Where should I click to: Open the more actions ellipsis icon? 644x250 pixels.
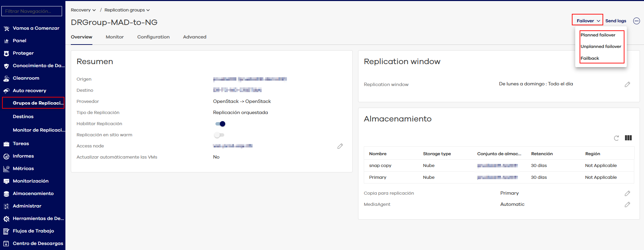tap(636, 21)
